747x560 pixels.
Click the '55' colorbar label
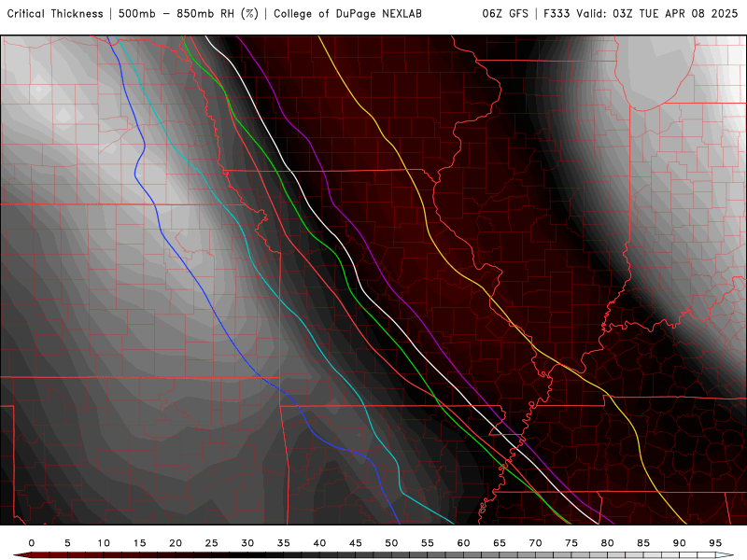tap(428, 543)
